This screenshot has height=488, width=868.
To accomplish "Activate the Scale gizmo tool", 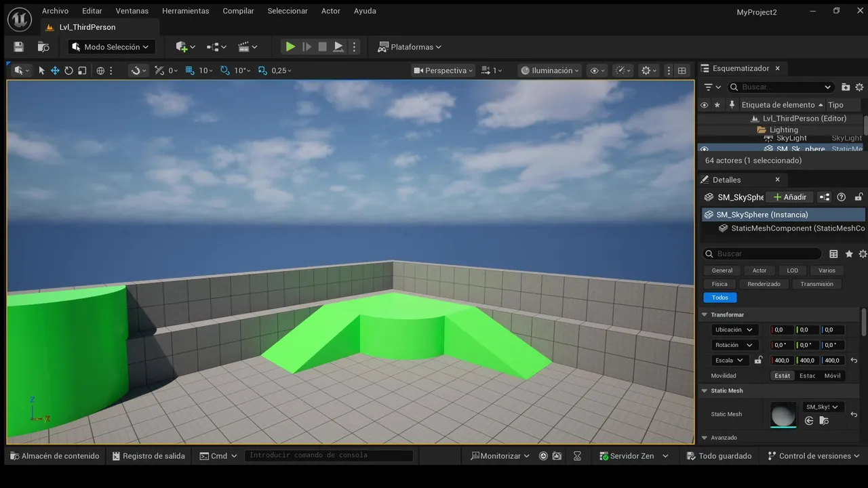I will [82, 70].
